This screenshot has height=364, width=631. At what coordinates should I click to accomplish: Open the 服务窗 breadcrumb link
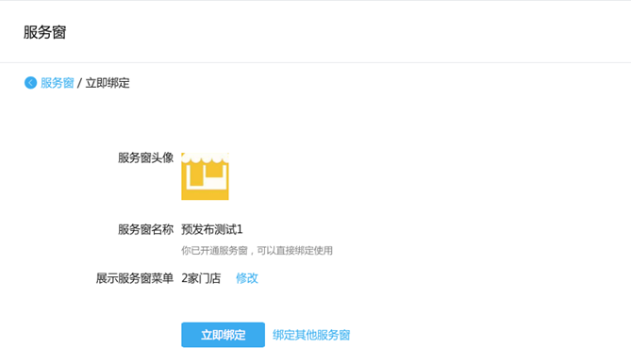click(58, 83)
